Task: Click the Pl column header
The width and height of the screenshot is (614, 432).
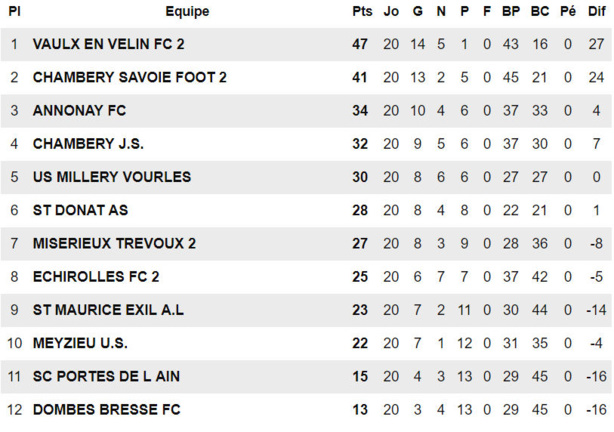Action: (15, 11)
